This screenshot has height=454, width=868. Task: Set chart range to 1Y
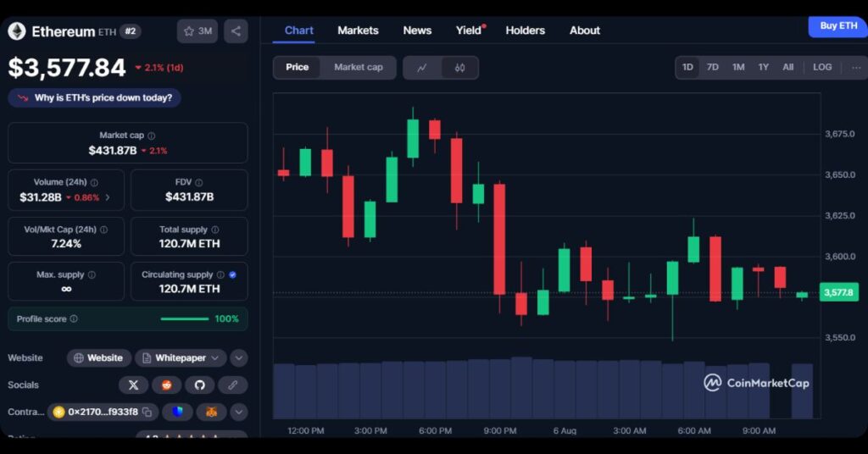click(x=764, y=68)
